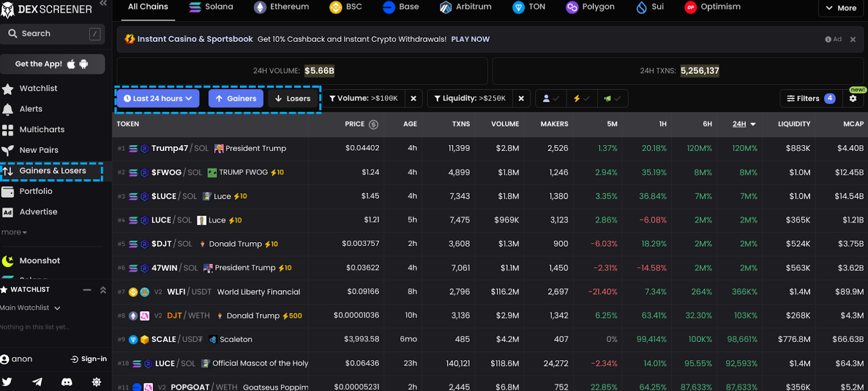Sort by the VOLUME column header
Viewport: 868px width, 391px height.
point(505,124)
